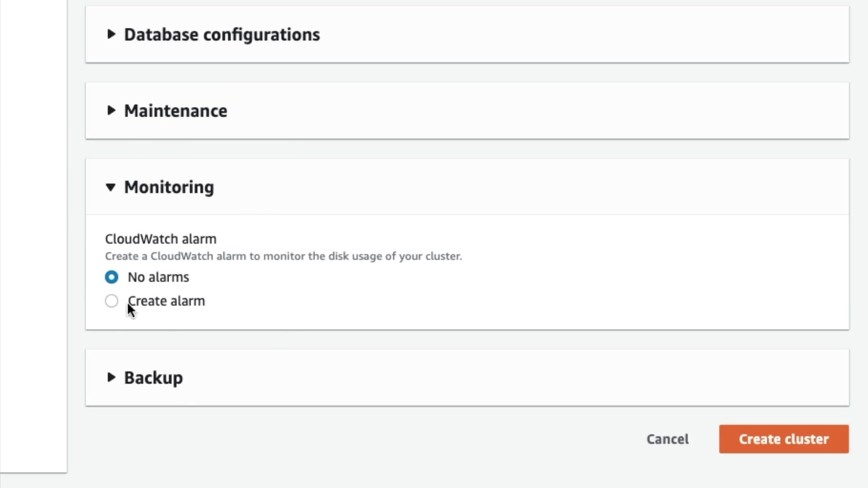
Task: Expand the Maintenance disclosure triangle
Action: tap(111, 111)
